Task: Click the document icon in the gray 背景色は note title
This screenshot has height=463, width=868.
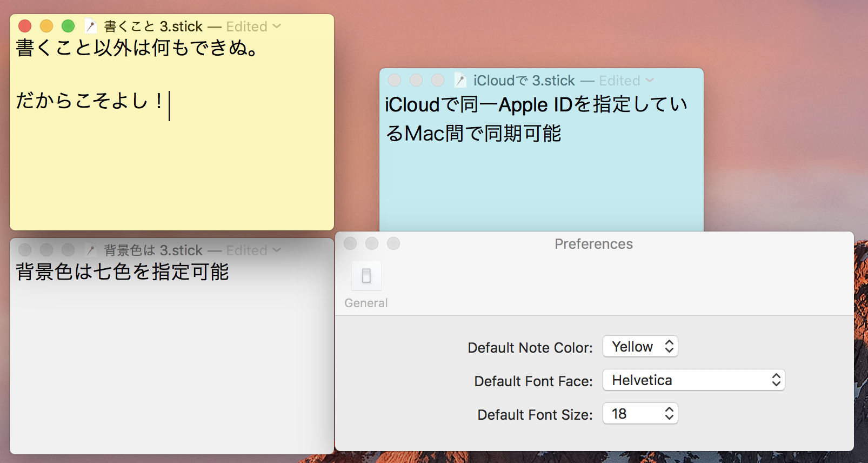Action: click(91, 250)
